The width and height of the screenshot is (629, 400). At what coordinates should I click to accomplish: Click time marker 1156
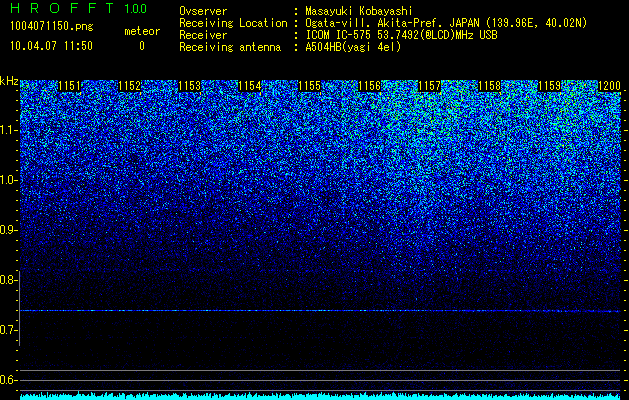pos(369,86)
